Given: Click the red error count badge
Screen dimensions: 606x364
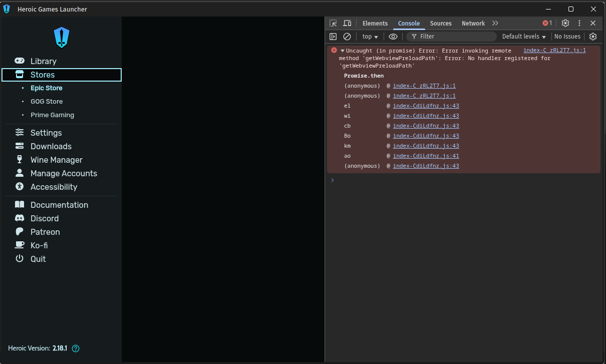Looking at the screenshot, I should coord(547,23).
